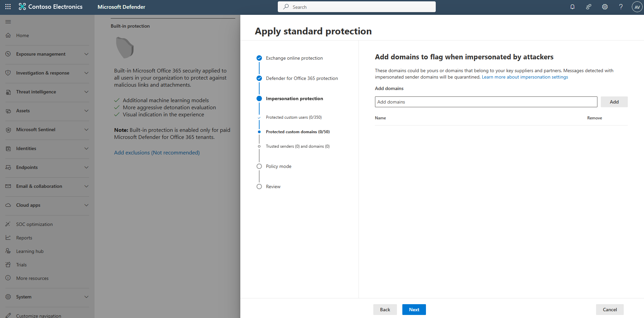The image size is (644, 318).
Task: Click the System gear icon
Action: tap(8, 297)
